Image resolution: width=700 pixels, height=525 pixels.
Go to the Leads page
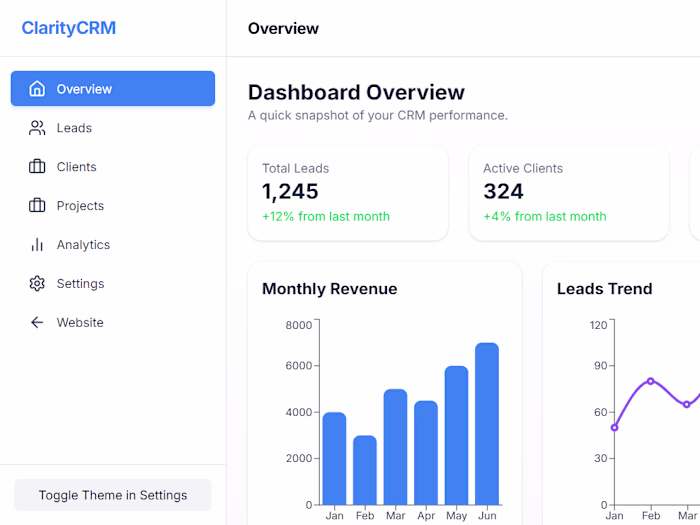pyautogui.click(x=113, y=128)
